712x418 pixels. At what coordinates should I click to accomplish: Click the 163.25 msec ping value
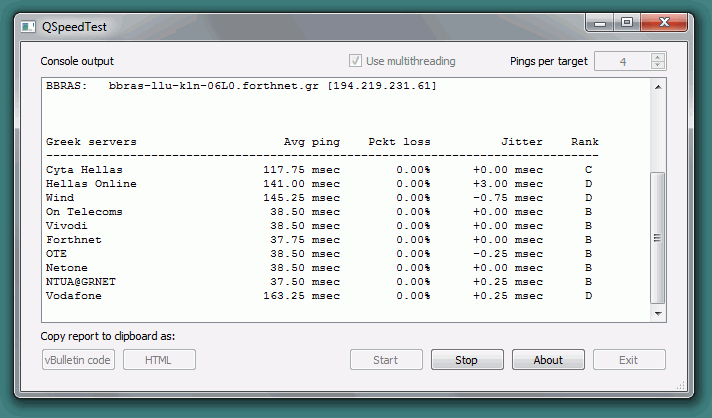pos(302,296)
